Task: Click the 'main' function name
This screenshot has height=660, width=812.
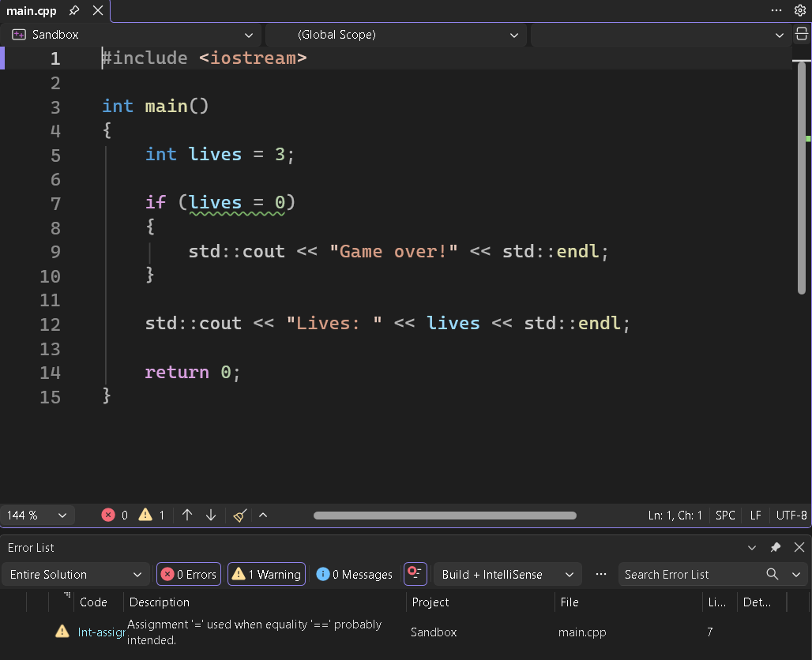Action: (166, 106)
